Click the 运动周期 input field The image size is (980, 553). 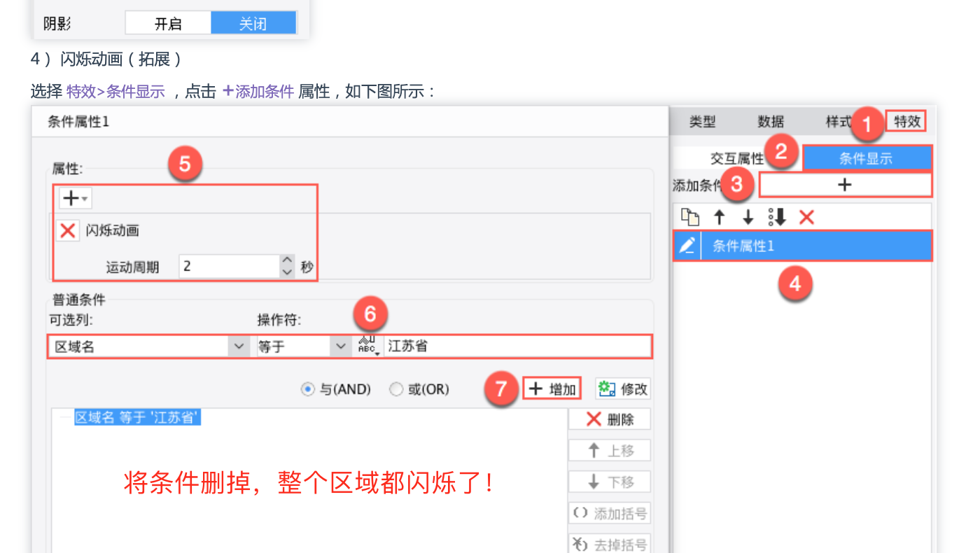pos(230,267)
